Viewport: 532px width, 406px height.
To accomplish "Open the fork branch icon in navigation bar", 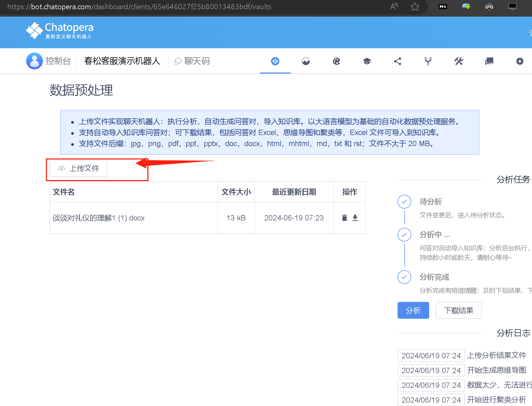I will [x=428, y=61].
